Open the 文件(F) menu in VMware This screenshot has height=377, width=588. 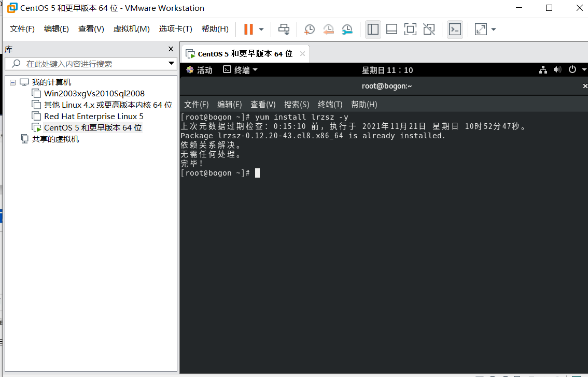(x=22, y=29)
